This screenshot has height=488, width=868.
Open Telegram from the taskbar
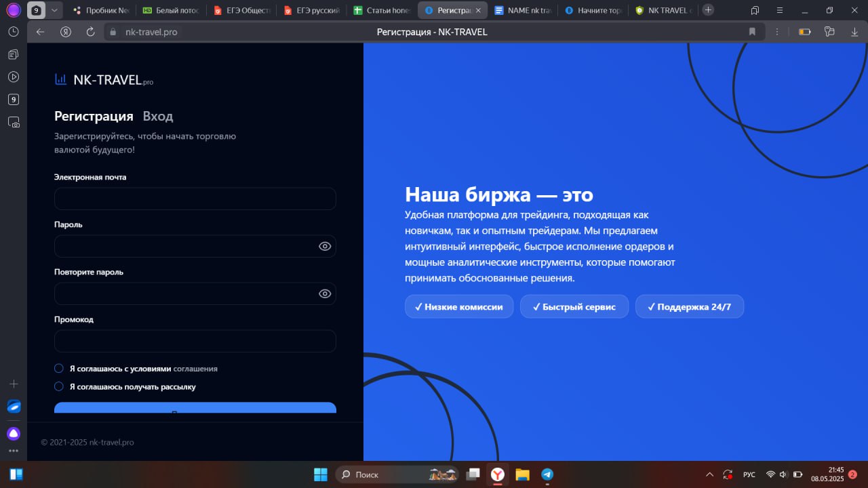(547, 474)
